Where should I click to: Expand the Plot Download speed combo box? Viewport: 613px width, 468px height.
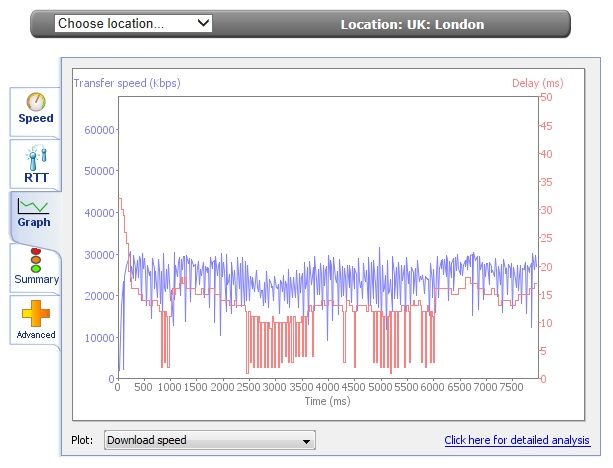coord(210,440)
